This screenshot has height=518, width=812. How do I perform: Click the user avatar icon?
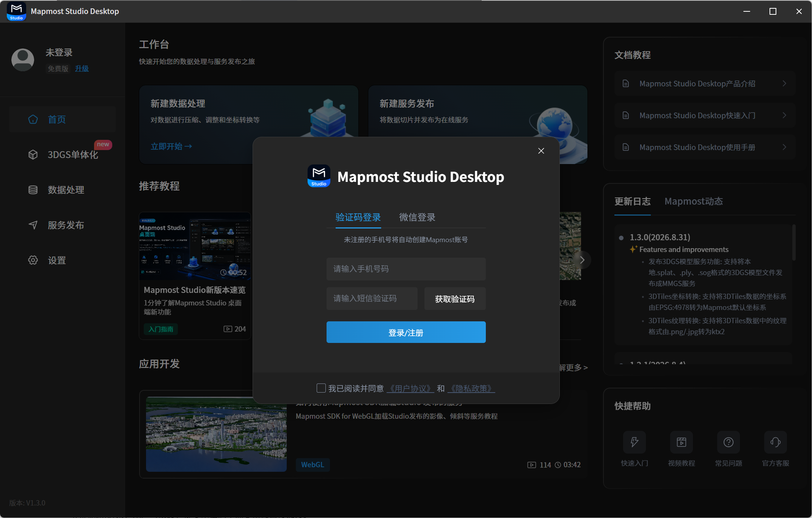23,60
